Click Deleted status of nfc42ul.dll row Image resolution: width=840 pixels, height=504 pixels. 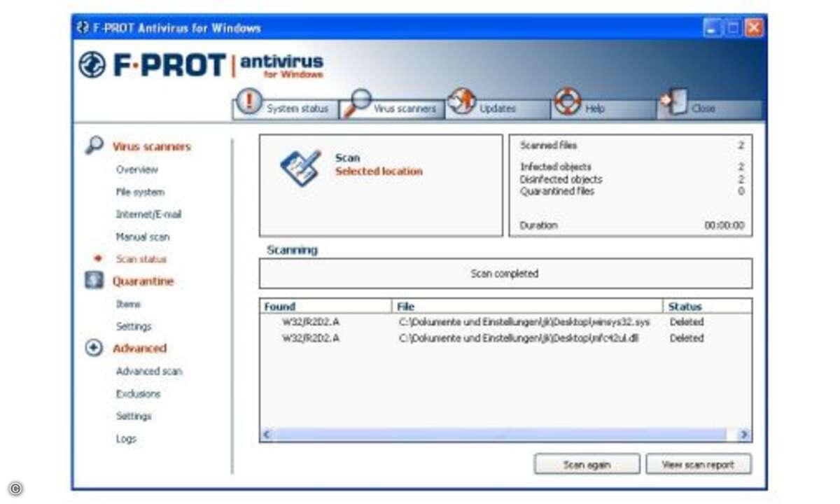click(x=687, y=338)
